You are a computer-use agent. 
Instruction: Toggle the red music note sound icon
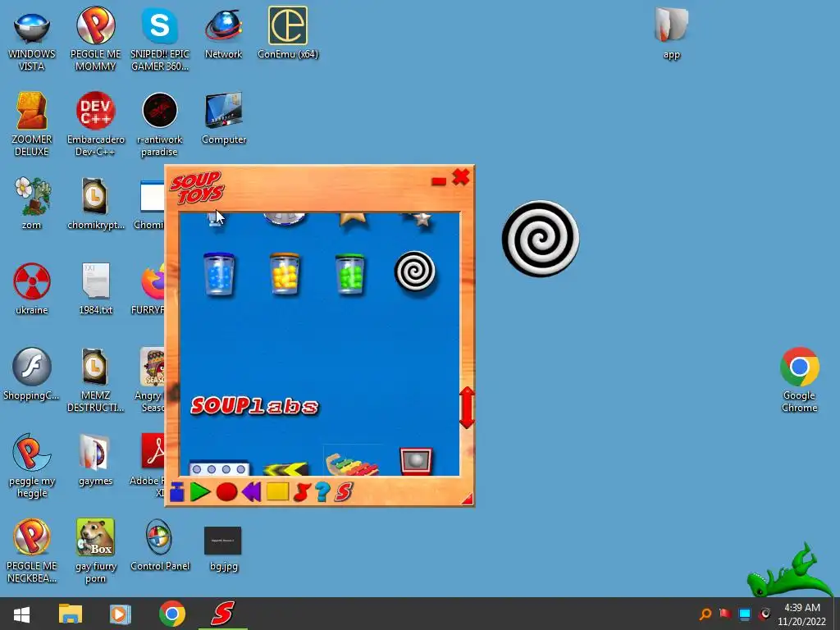[302, 492]
